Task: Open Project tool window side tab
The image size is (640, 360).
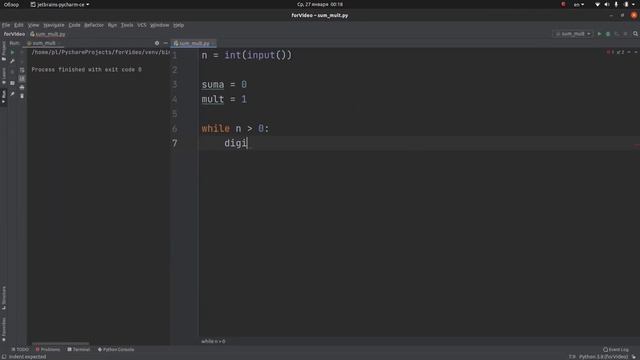Action: click(x=4, y=50)
